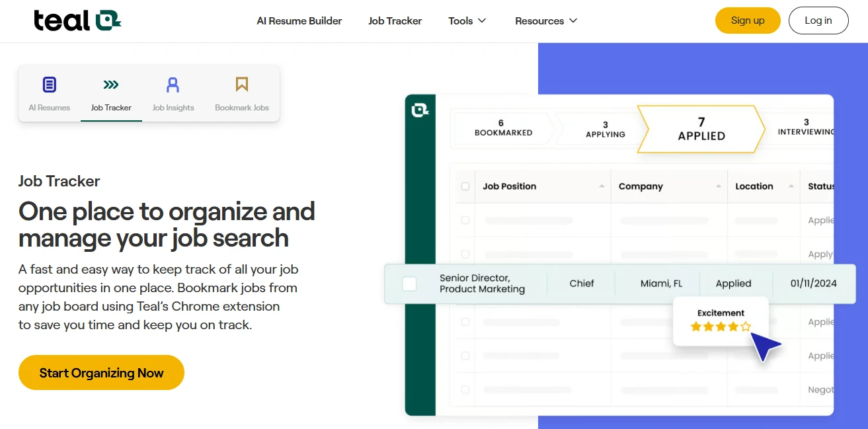Select the AI Resumes document icon

(50, 85)
